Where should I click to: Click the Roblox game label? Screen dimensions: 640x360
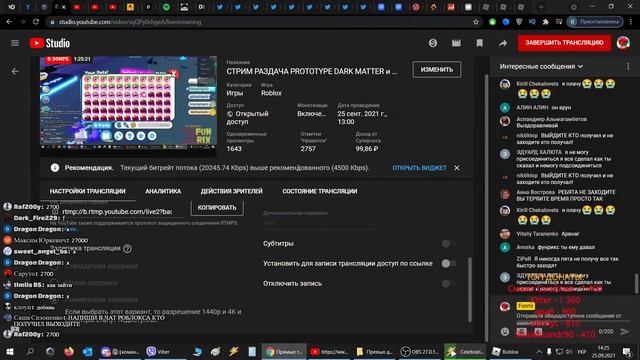271,93
